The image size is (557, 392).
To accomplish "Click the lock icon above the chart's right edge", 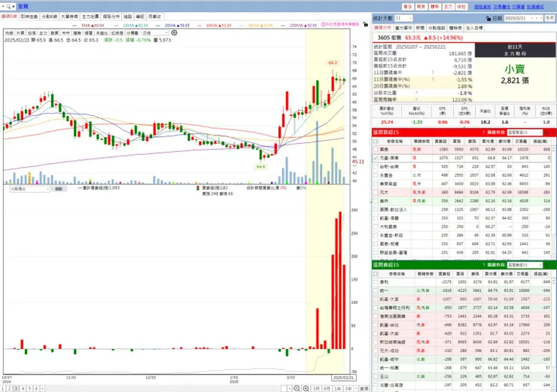I will 366,24.
